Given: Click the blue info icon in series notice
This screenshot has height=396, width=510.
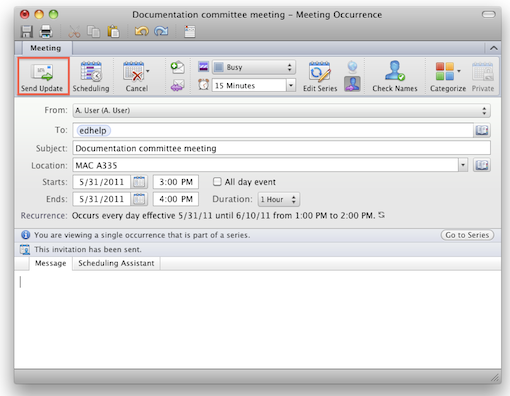Looking at the screenshot, I should pos(26,235).
